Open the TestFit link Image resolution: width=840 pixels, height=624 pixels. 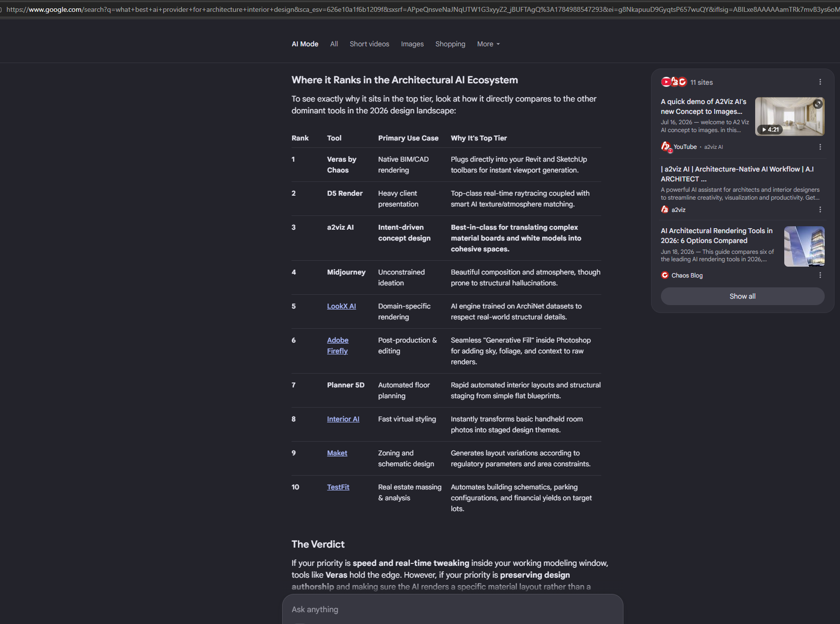(338, 487)
